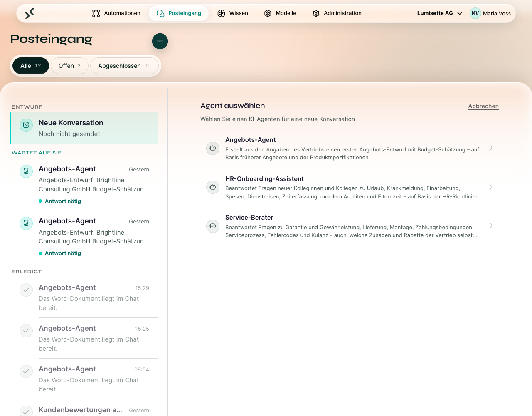The height and width of the screenshot is (416, 532).
Task: Start a new conversation with the plus button
Action: (160, 41)
